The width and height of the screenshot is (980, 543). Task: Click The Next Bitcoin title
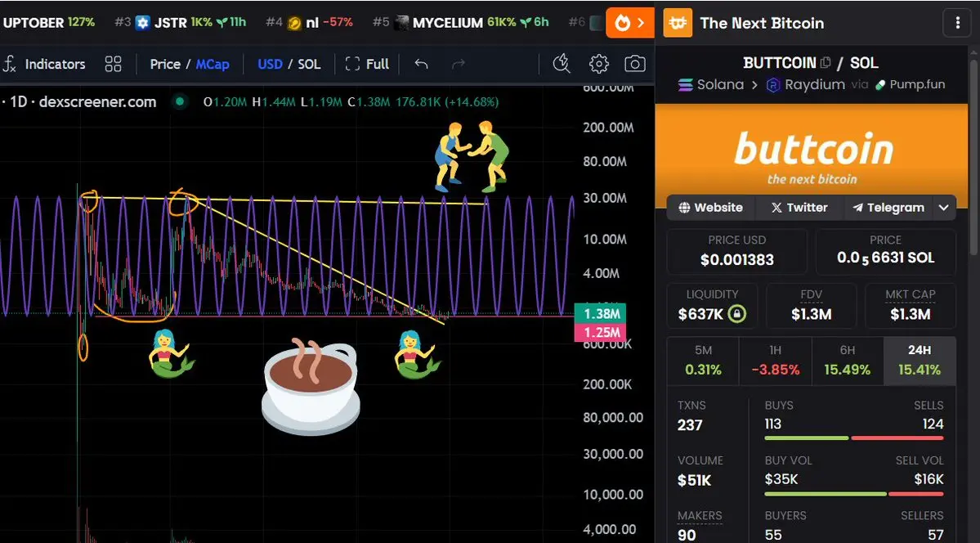762,23
